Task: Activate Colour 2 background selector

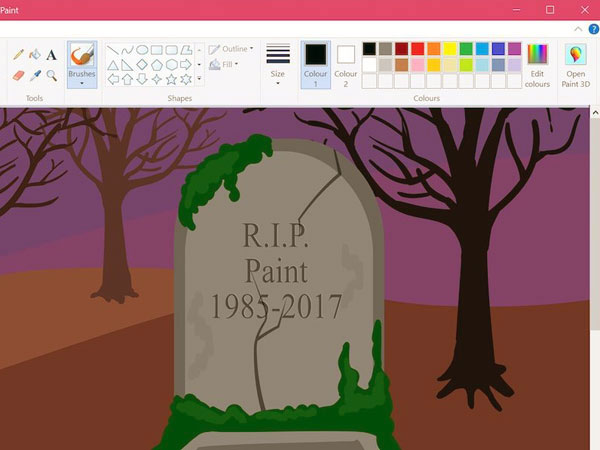Action: (346, 66)
